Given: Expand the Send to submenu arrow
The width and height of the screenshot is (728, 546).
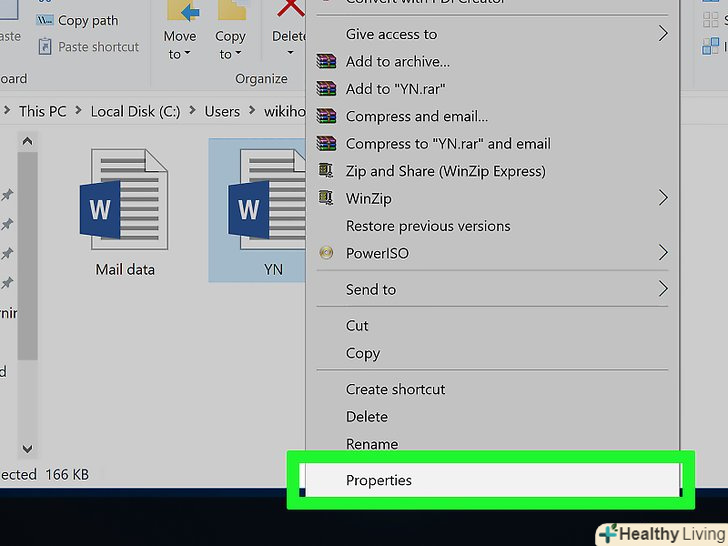Looking at the screenshot, I should click(x=663, y=289).
